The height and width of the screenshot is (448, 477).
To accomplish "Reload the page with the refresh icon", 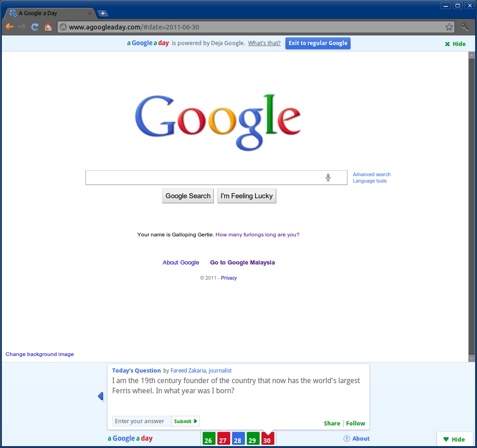I will (34, 27).
